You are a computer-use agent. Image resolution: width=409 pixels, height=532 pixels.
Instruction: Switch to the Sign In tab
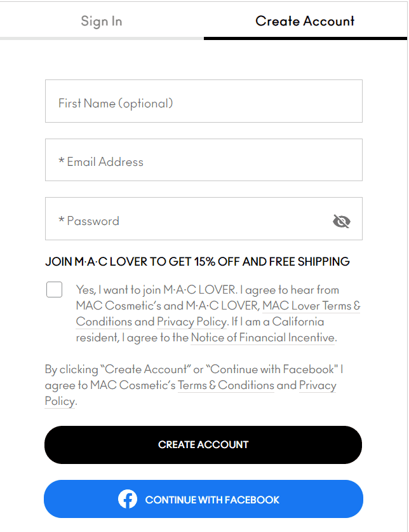point(102,21)
